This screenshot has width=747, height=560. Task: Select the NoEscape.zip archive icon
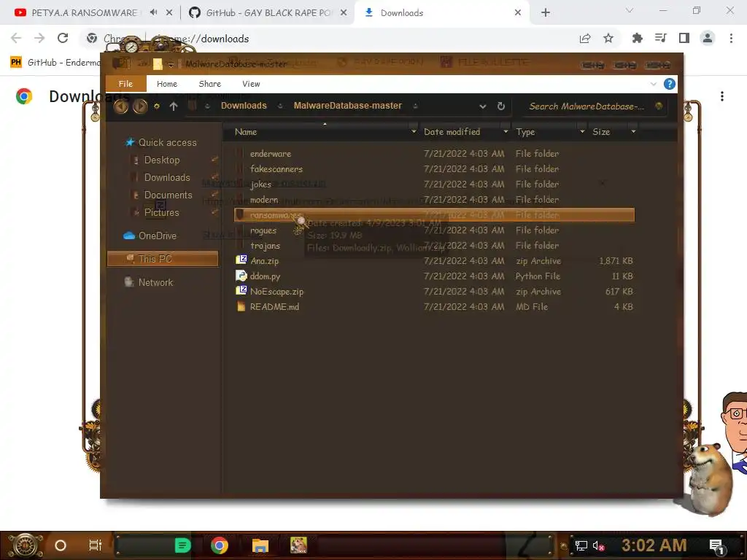coord(241,290)
